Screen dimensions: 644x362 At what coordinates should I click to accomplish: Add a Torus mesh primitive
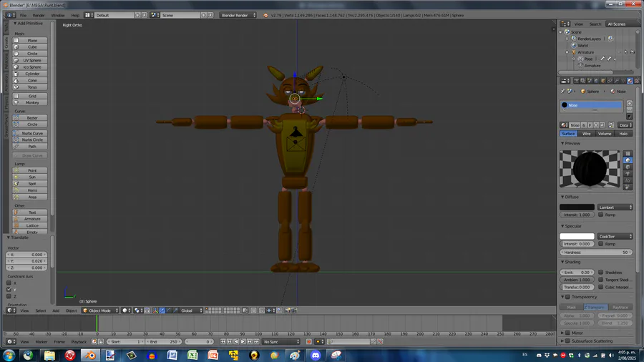point(30,87)
